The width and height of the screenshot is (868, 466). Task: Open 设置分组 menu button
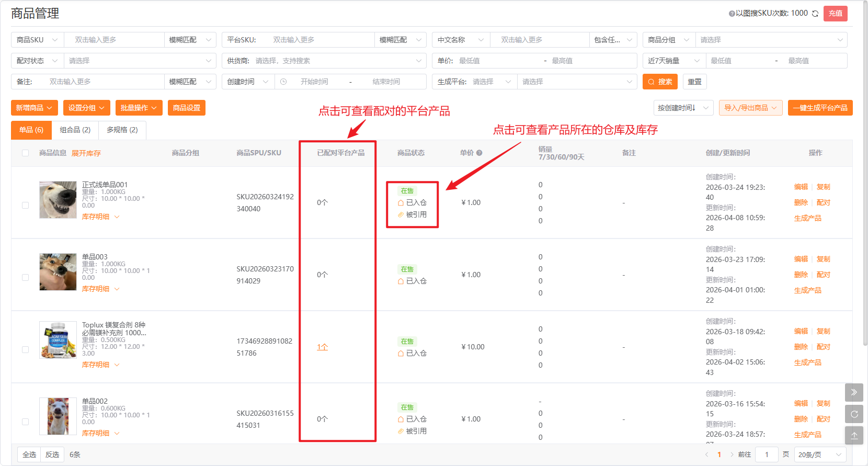click(87, 108)
